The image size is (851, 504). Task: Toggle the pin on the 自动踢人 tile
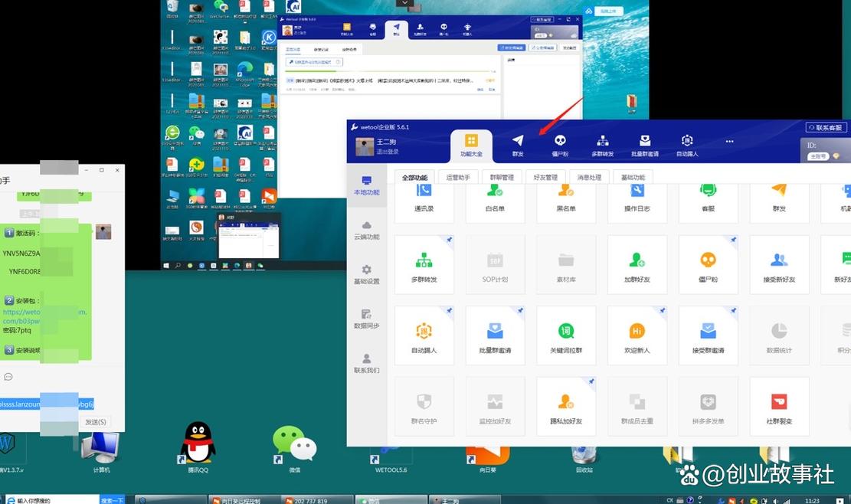(x=450, y=310)
